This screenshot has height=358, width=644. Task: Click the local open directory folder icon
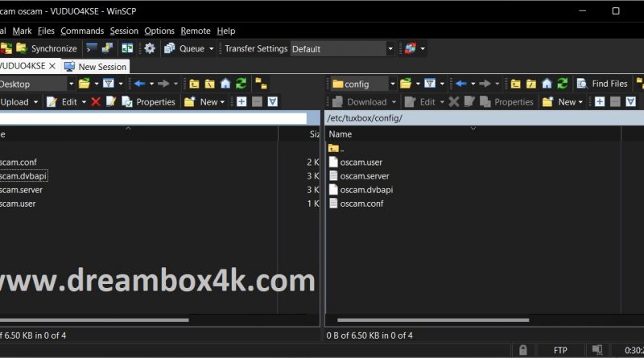(85, 84)
